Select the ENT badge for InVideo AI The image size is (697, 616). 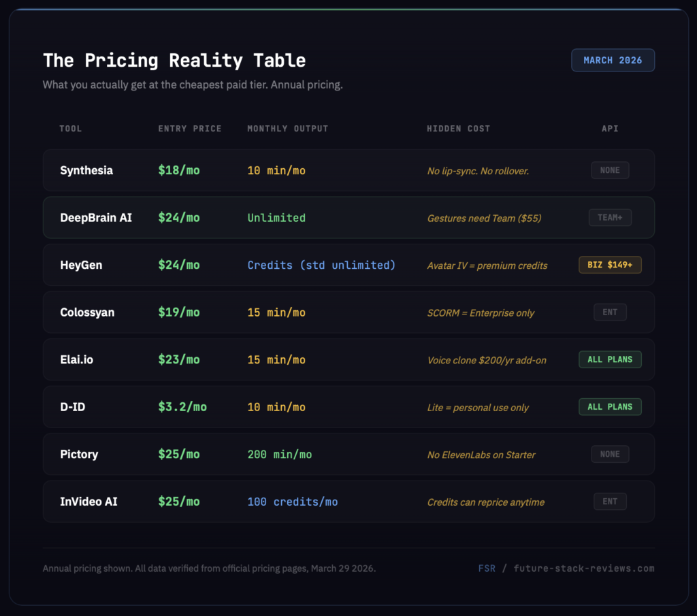(x=610, y=501)
